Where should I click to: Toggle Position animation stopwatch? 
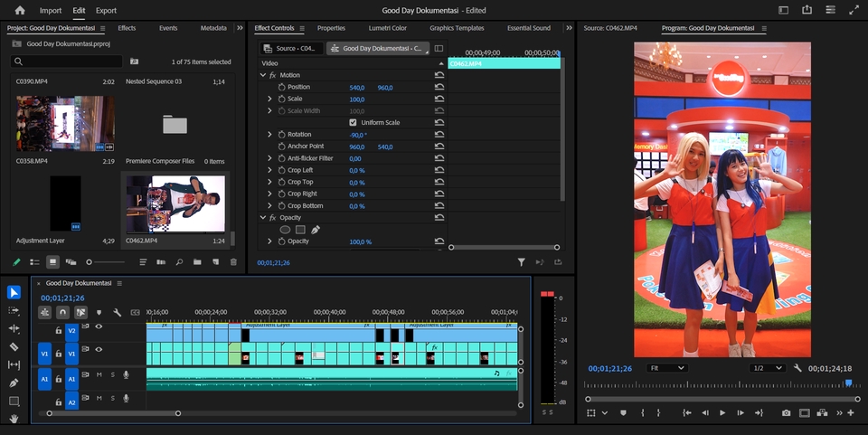coord(281,87)
